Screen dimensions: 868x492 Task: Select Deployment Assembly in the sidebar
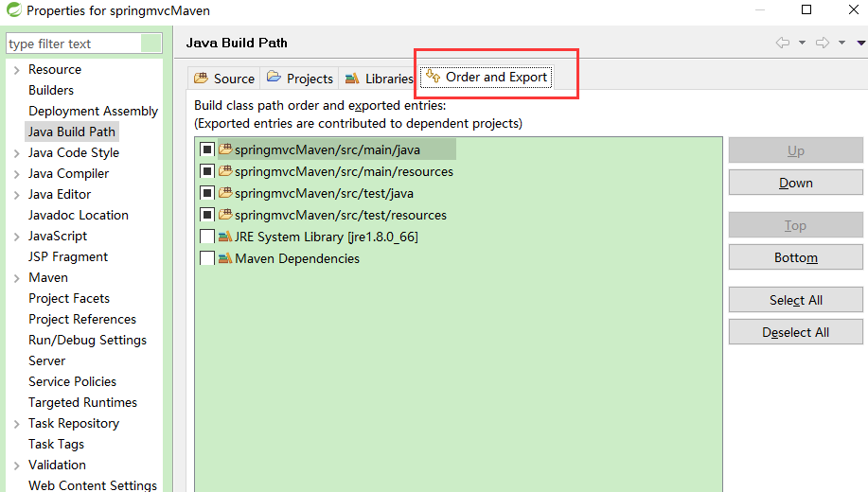(93, 111)
